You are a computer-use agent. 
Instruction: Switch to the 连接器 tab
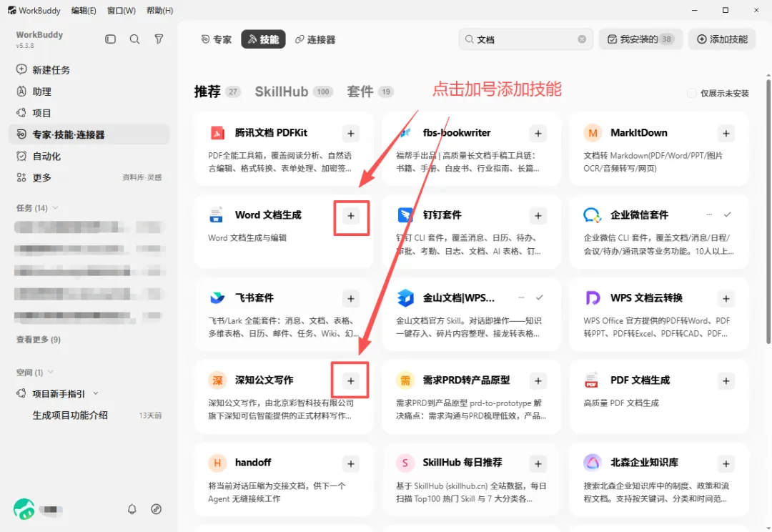coord(315,39)
